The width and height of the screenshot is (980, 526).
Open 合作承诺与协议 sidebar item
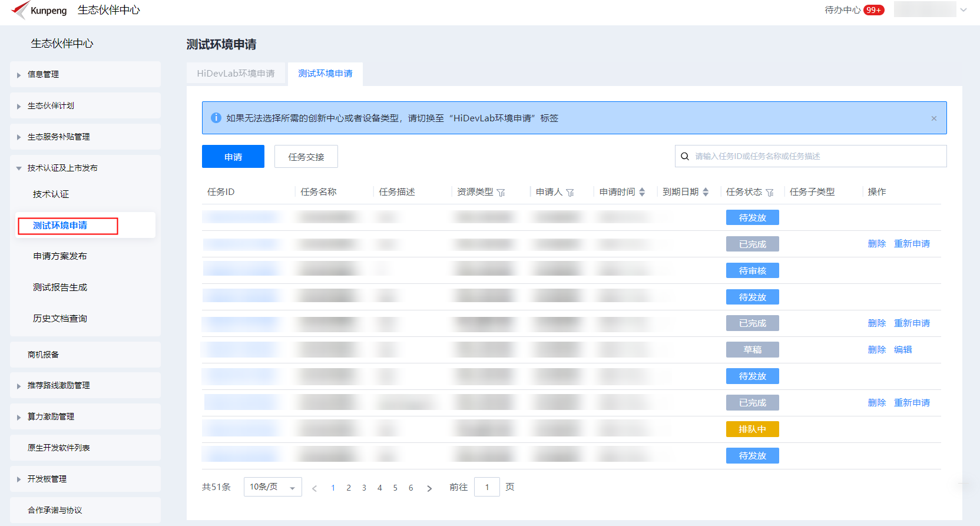click(x=85, y=510)
